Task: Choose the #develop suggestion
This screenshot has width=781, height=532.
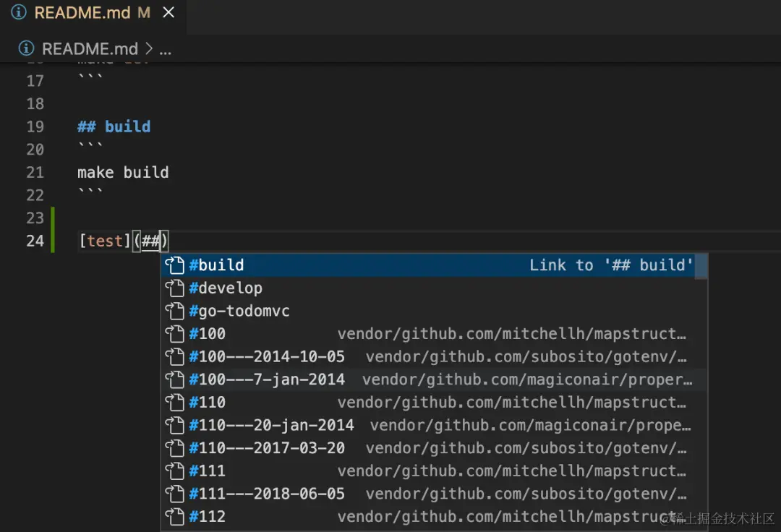Action: point(428,288)
